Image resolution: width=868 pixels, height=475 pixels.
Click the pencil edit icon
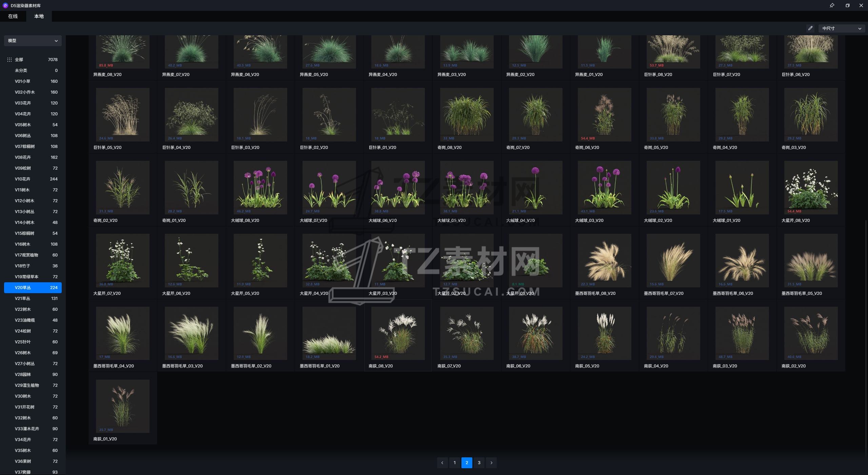click(810, 28)
